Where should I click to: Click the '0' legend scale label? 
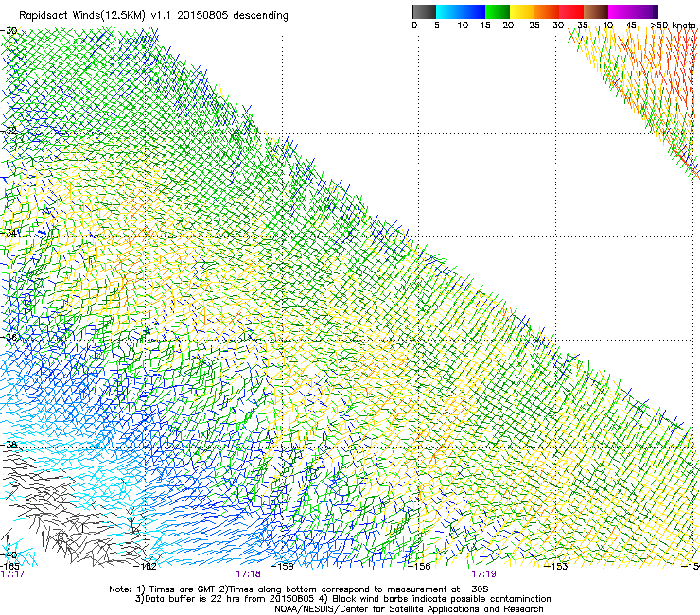click(x=414, y=26)
